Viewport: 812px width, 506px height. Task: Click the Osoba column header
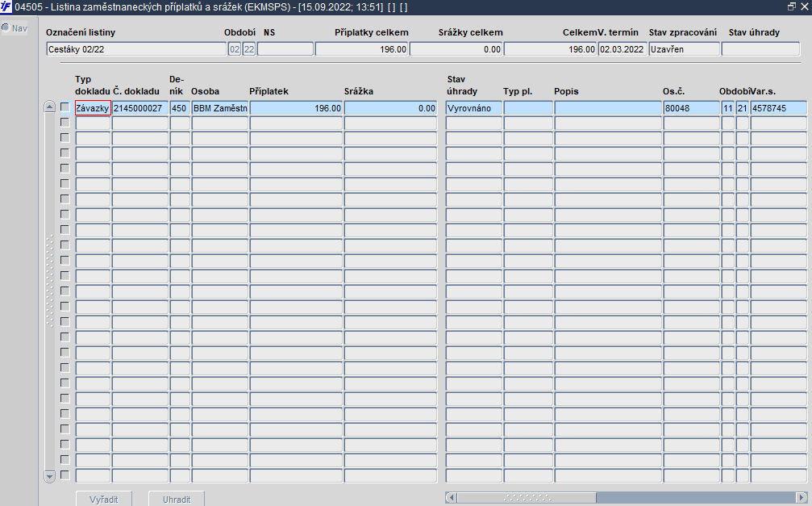point(205,91)
